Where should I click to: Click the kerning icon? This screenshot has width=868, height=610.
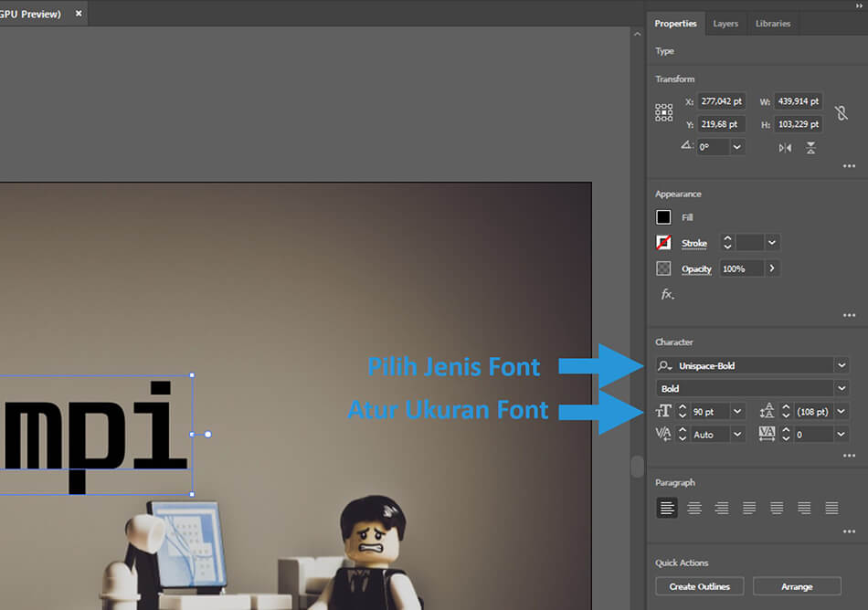pos(663,434)
